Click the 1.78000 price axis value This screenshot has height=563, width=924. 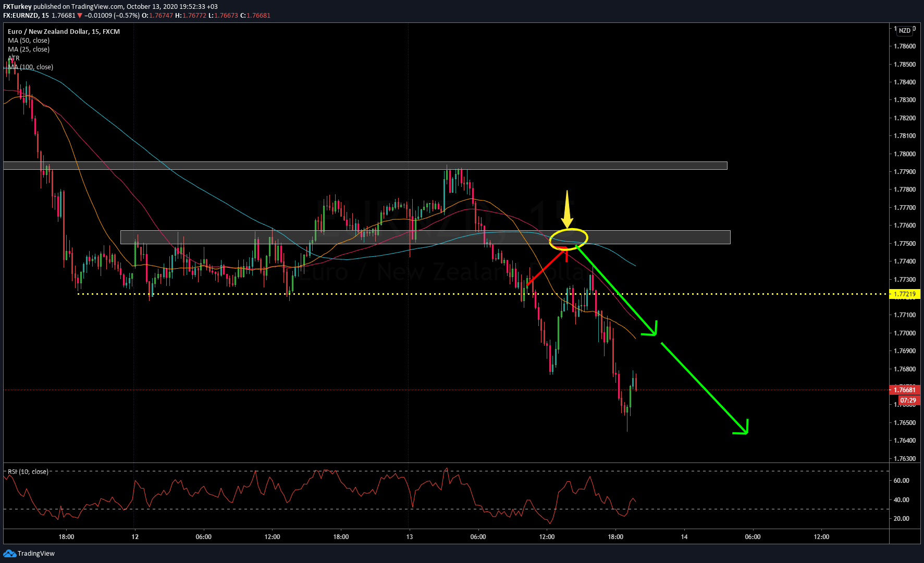click(904, 154)
